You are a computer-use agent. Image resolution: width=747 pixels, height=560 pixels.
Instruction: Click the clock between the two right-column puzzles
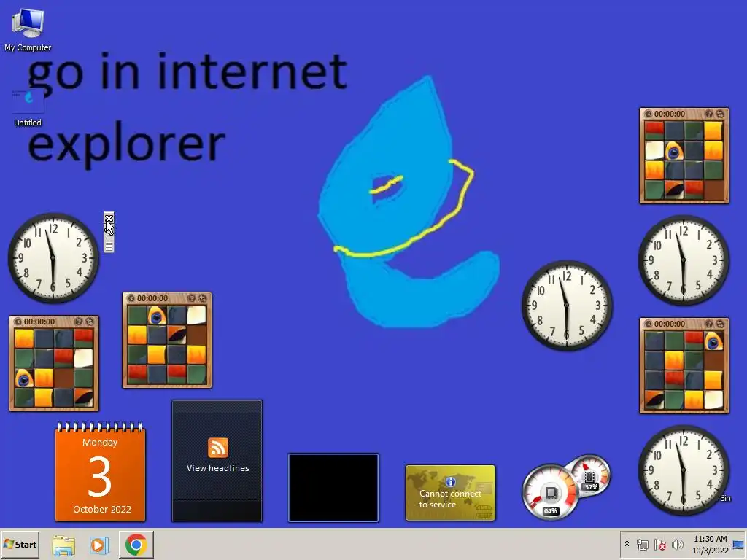pos(683,260)
